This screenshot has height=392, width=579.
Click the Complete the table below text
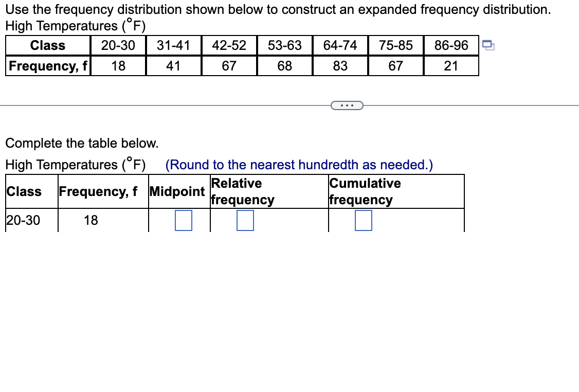[81, 144]
